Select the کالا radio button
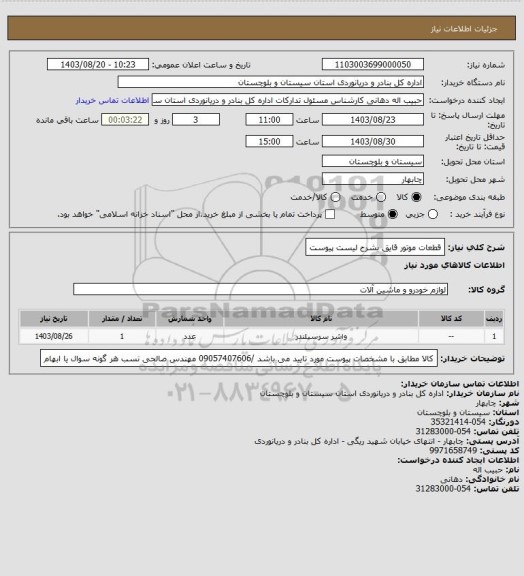Screen dimensions: 524x576 click(x=416, y=197)
